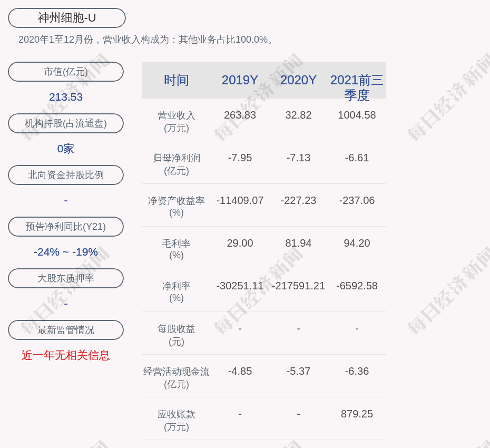
Task: Click the 2020Y column header
Action: pyautogui.click(x=298, y=80)
